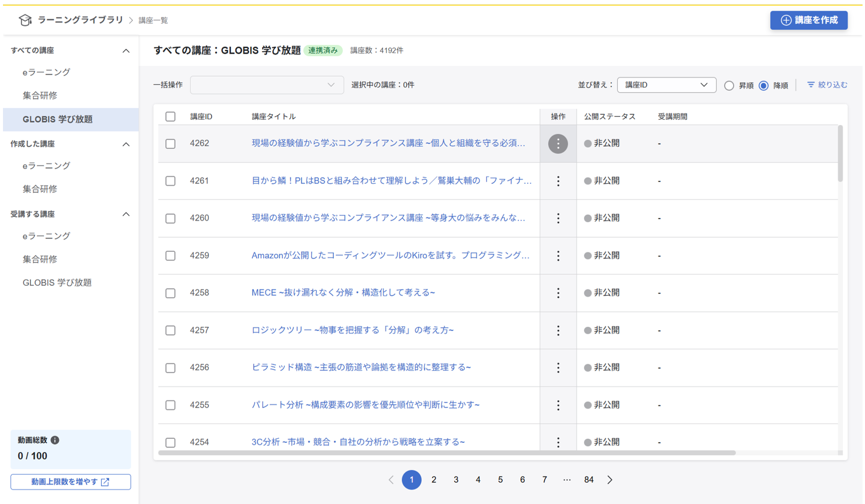Open the Amazon Kiro course title link

click(x=390, y=255)
